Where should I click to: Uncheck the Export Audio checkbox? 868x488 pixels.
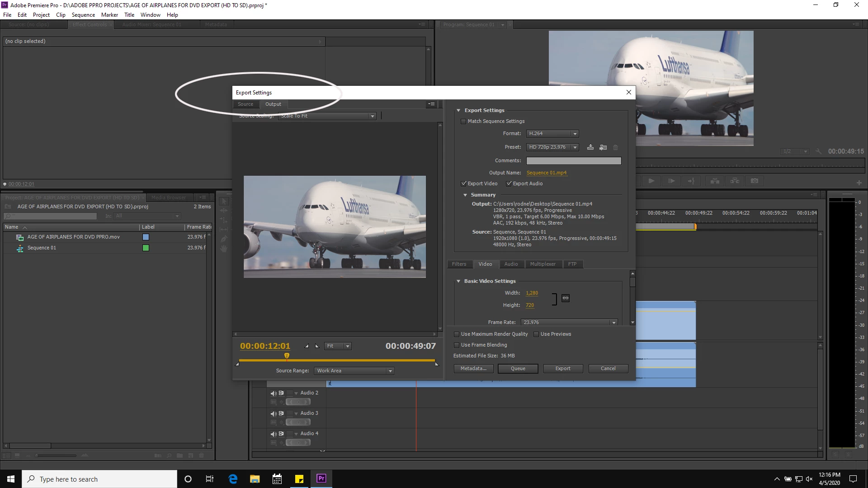pos(509,184)
